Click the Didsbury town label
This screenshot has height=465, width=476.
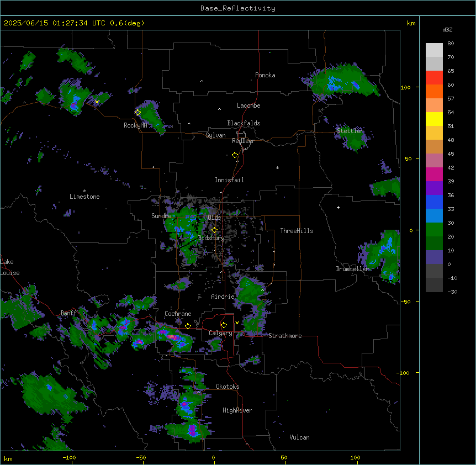click(211, 238)
